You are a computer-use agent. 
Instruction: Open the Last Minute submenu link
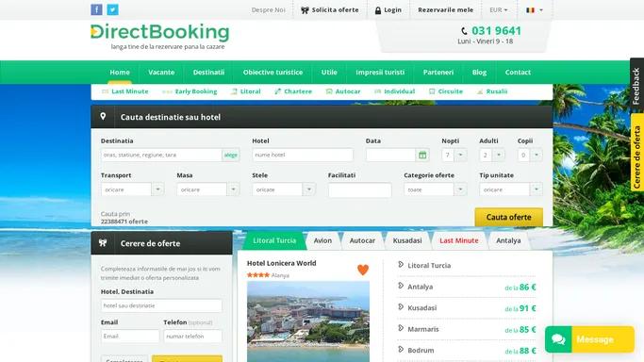coord(130,91)
